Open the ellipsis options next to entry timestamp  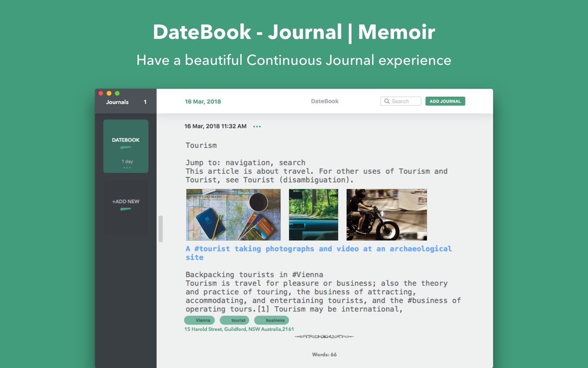(258, 126)
